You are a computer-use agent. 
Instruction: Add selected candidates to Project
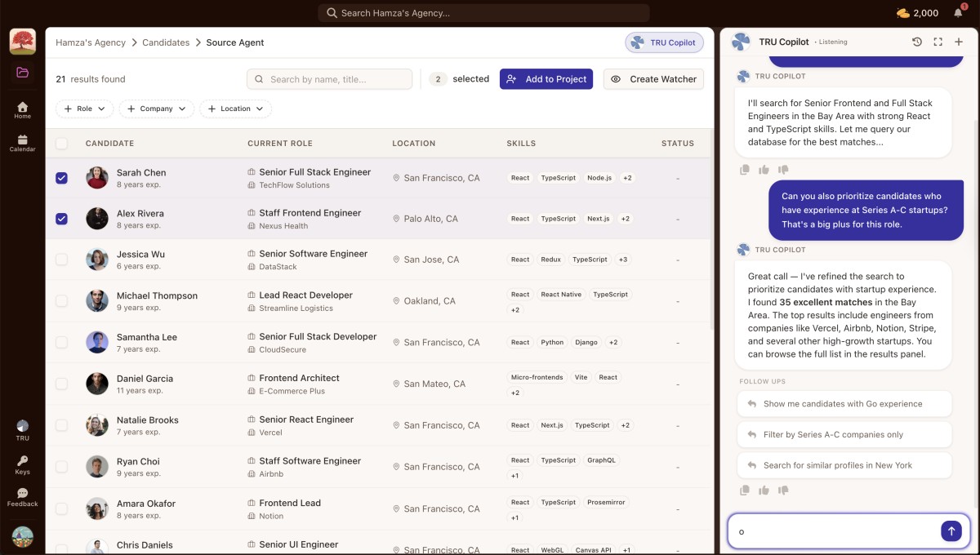546,79
